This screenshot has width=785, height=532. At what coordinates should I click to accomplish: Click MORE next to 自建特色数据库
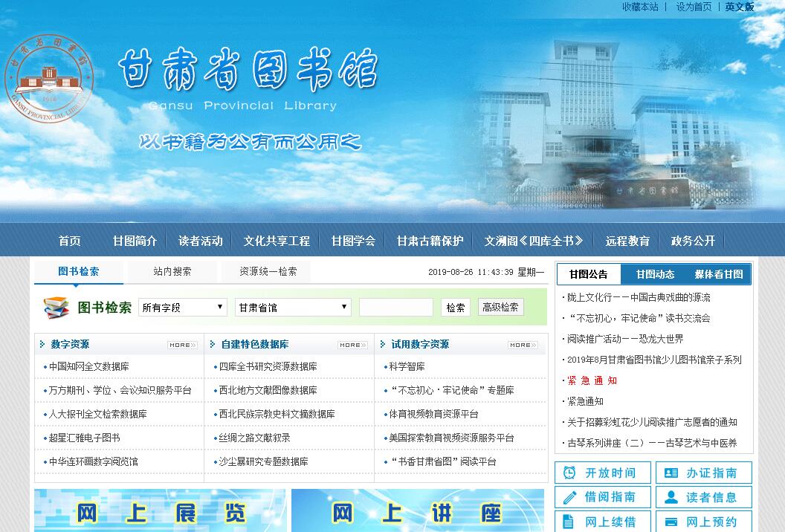[352, 345]
